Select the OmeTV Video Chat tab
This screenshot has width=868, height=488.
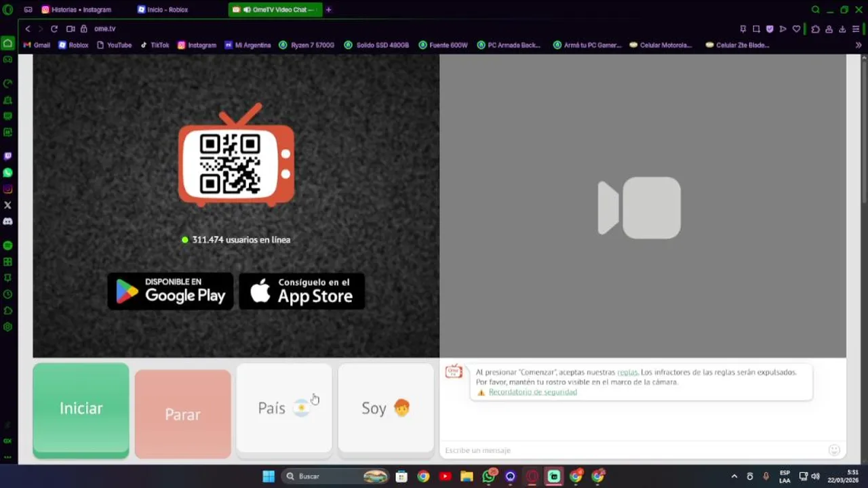tap(275, 9)
